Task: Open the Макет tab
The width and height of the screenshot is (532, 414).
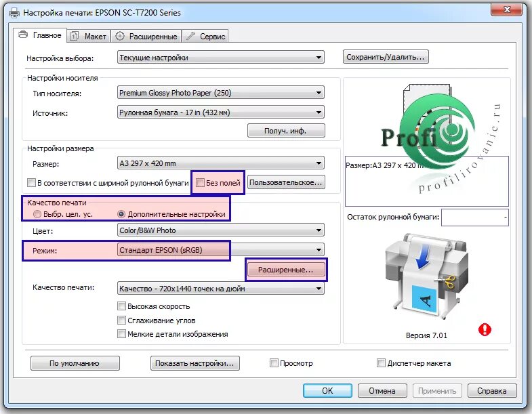Action: click(x=89, y=37)
